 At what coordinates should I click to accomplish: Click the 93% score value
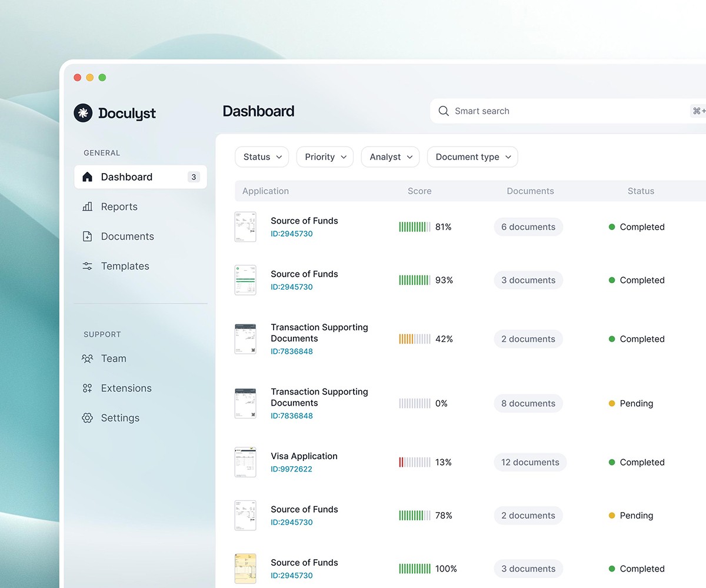[x=444, y=280]
